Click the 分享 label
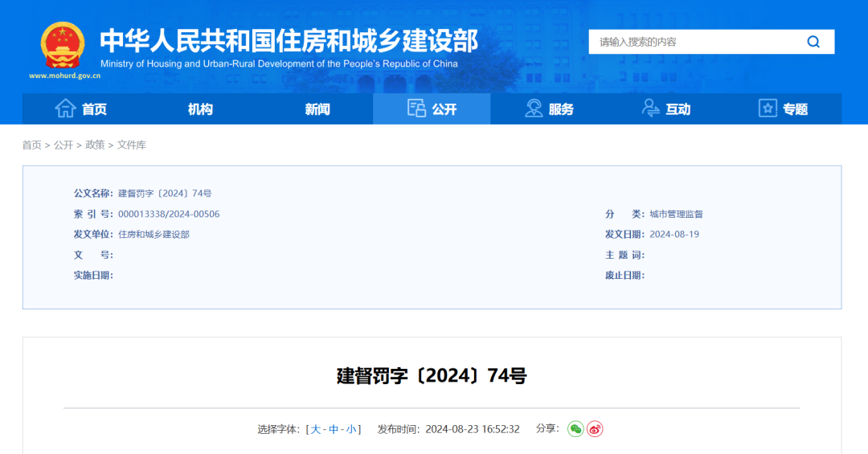 pos(547,428)
